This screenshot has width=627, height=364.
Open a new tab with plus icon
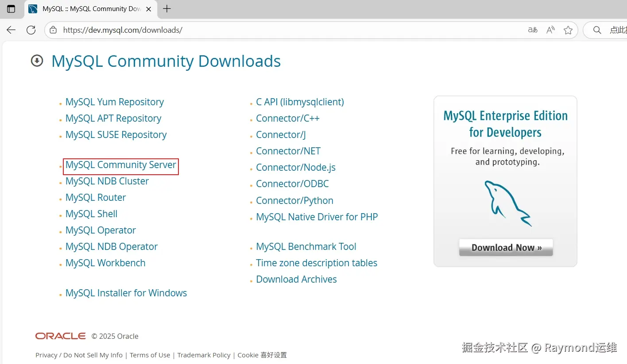(167, 9)
